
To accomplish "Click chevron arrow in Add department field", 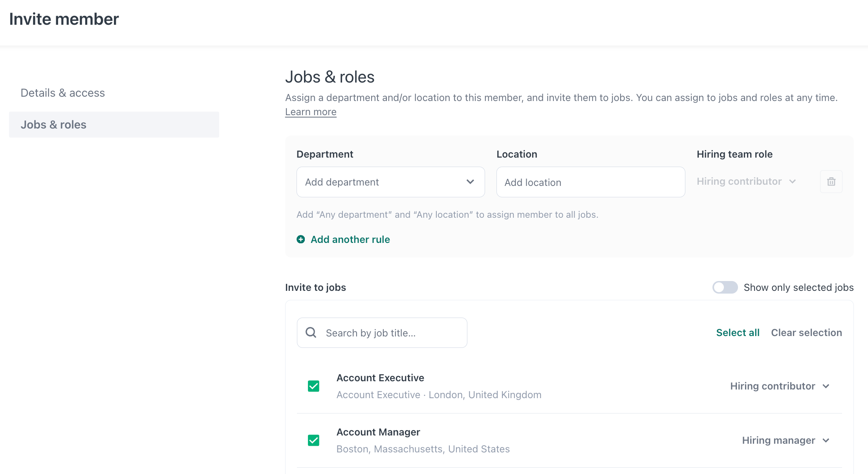I will pos(470,182).
